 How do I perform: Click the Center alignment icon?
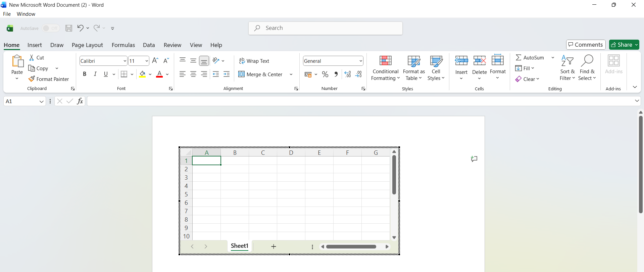pyautogui.click(x=193, y=74)
